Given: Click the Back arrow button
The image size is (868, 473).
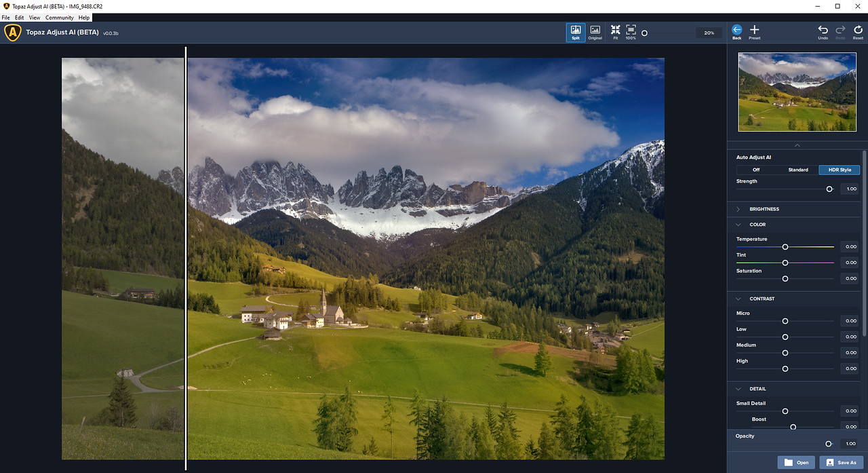Looking at the screenshot, I should click(736, 32).
